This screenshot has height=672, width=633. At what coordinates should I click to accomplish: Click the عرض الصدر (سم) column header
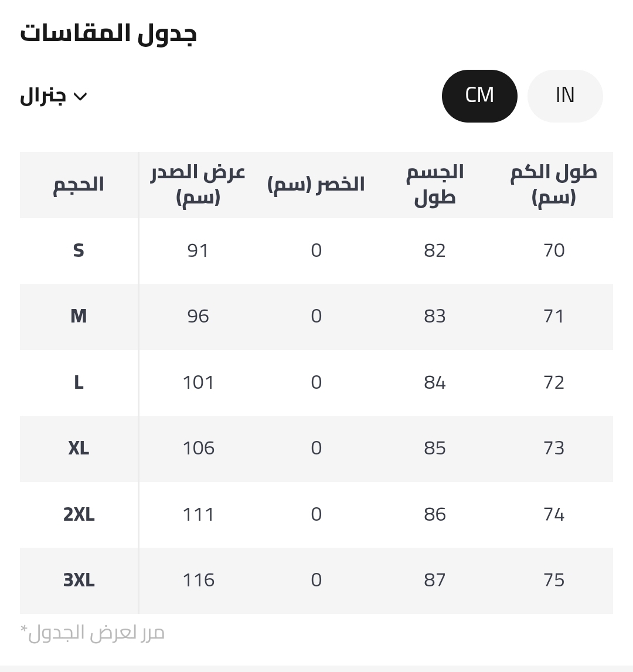coord(198,185)
